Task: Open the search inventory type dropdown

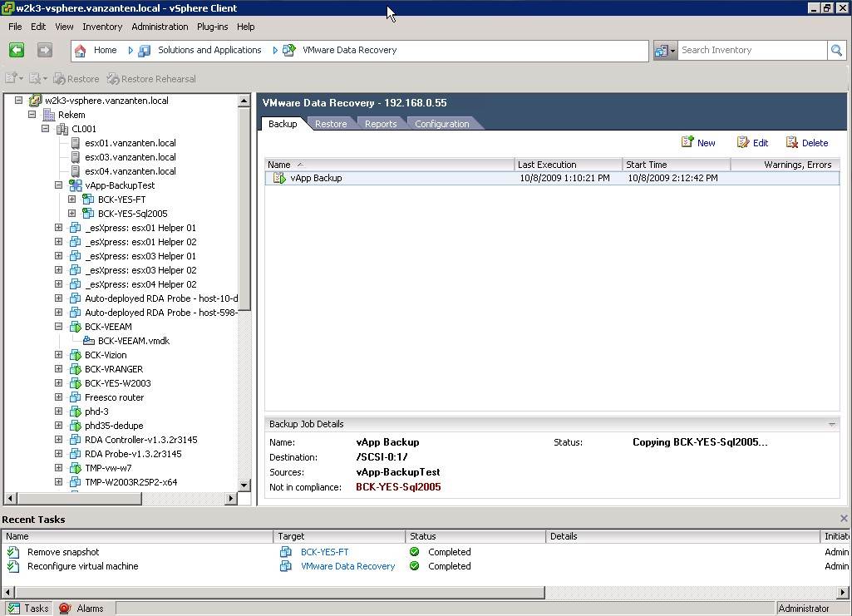Action: click(x=665, y=51)
